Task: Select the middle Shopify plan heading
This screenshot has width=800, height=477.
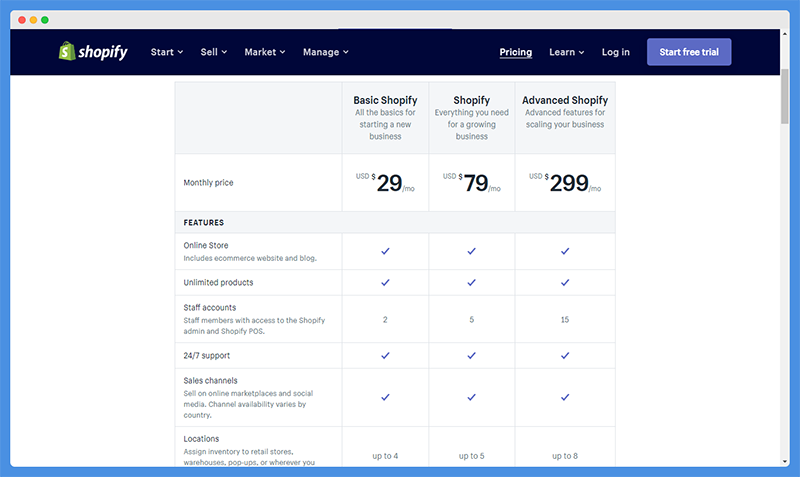Action: click(x=471, y=100)
